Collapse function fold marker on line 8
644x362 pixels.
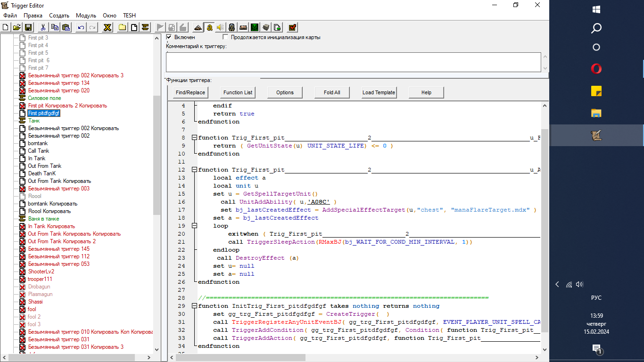click(x=194, y=138)
